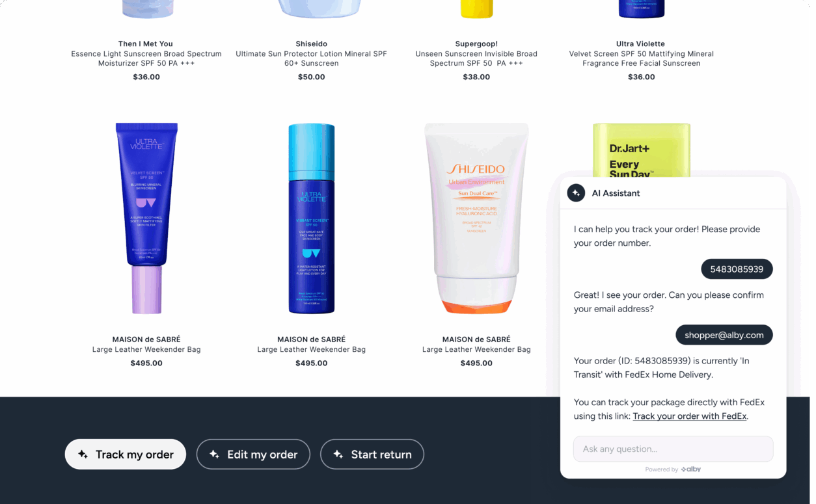The height and width of the screenshot is (504, 816).
Task: Choose the Edit my order button
Action: click(x=253, y=455)
